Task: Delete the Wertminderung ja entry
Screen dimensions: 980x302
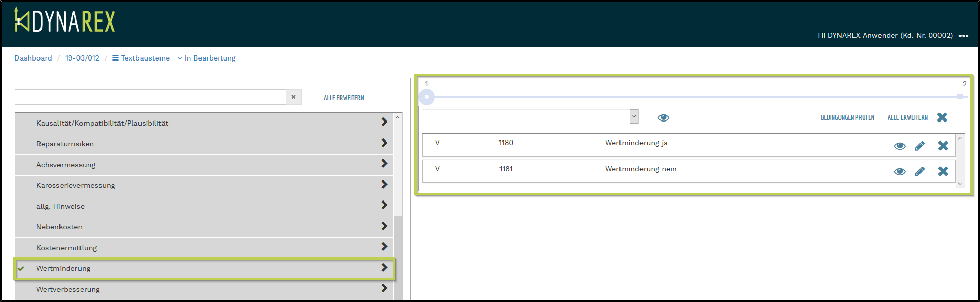Action: pos(943,146)
